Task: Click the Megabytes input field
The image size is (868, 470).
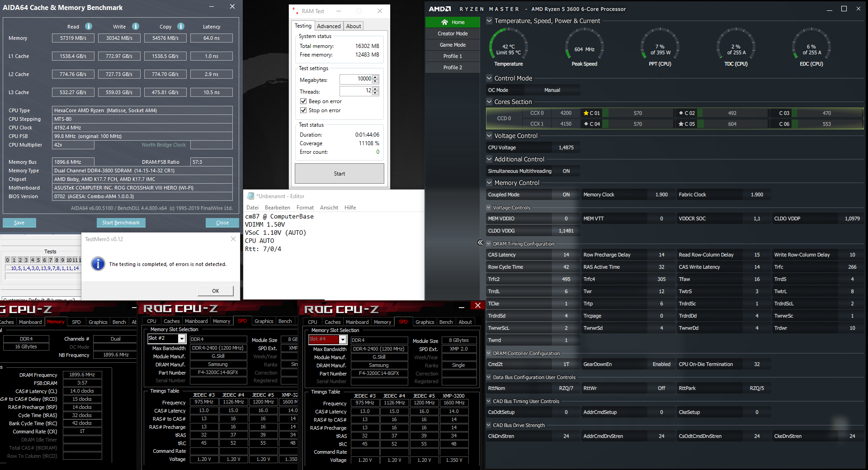Action: 356,79
